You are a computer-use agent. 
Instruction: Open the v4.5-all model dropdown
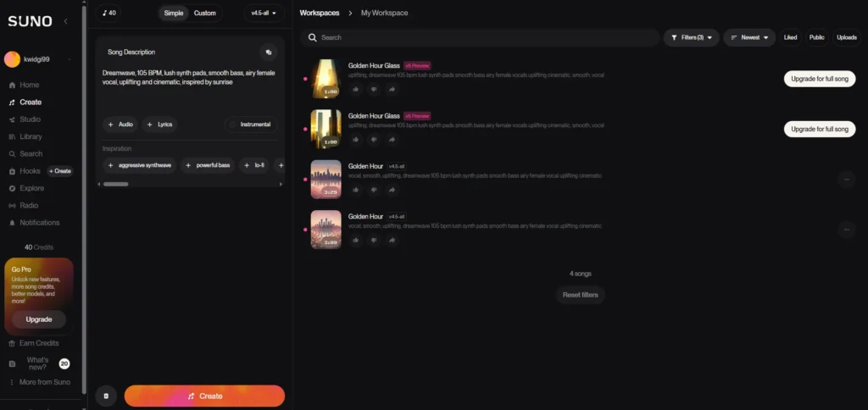(264, 14)
